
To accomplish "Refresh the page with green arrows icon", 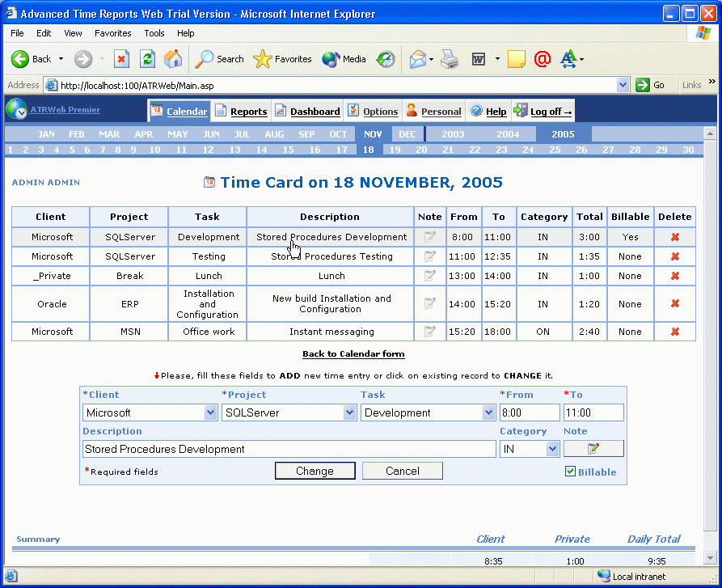I will [x=147, y=59].
